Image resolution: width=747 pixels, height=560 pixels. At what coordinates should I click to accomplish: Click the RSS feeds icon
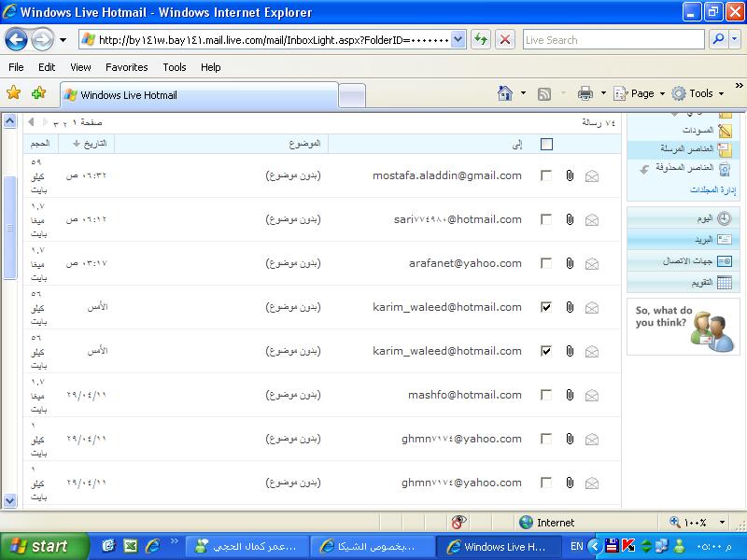[544, 94]
